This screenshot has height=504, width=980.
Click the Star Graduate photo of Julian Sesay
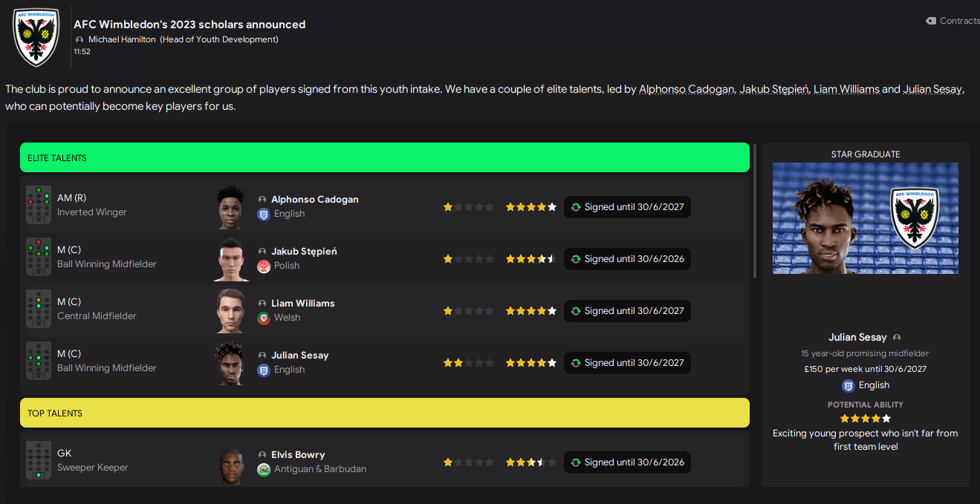[865, 218]
